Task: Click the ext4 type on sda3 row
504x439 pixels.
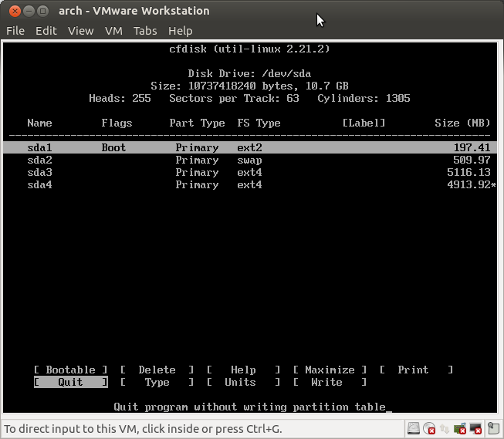Action: tap(249, 172)
